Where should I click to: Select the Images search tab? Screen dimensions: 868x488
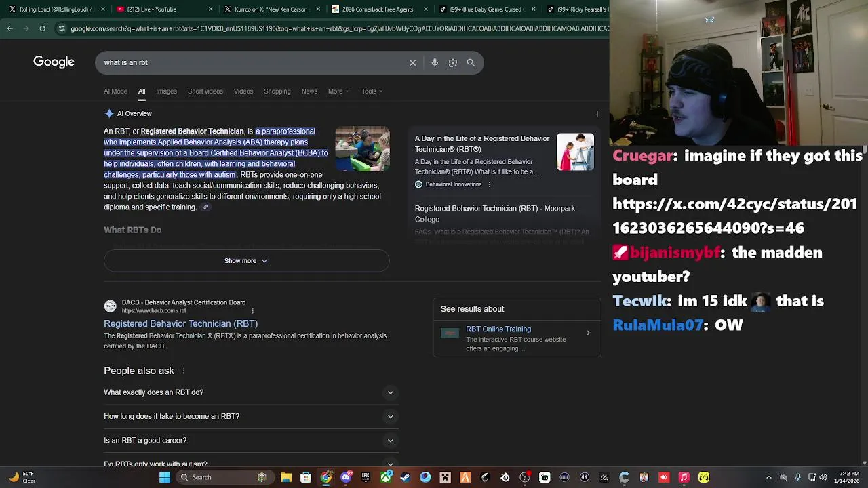coord(166,91)
